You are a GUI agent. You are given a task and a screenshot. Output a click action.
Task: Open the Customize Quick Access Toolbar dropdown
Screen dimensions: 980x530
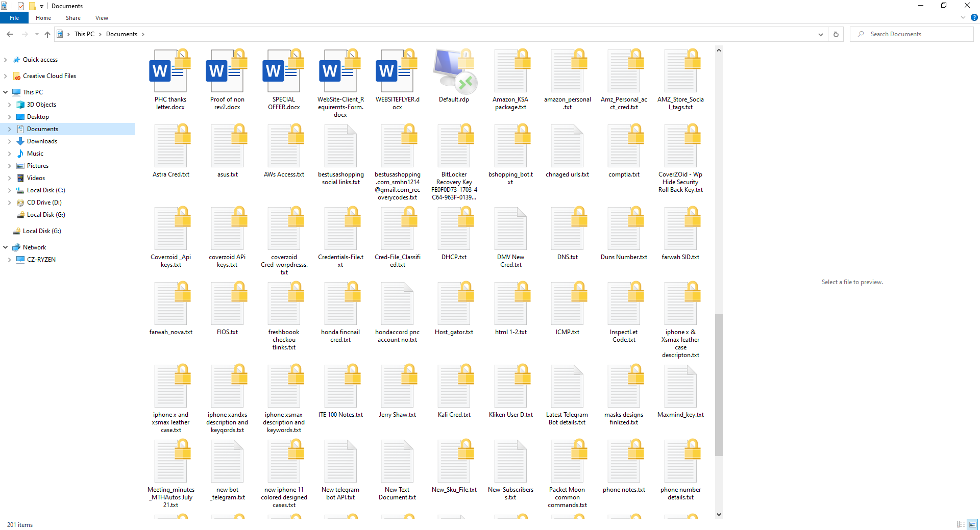[42, 6]
